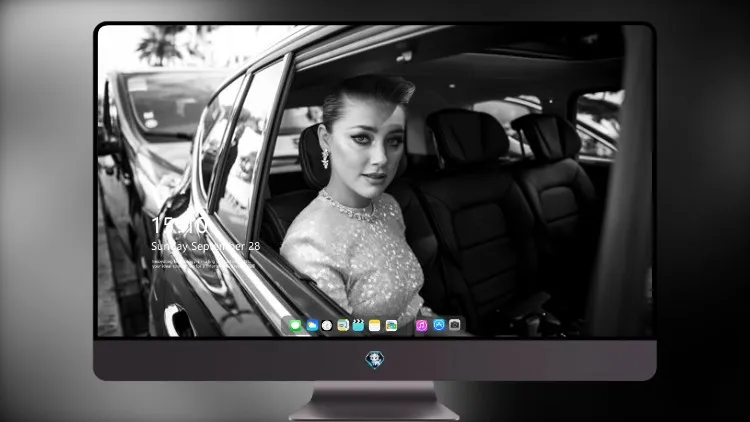Open the teal clapperboard video app icon
The image size is (750, 422).
coord(359,325)
